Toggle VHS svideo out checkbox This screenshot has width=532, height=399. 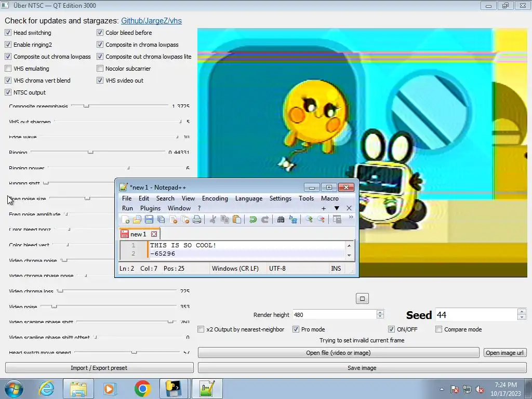tap(100, 81)
